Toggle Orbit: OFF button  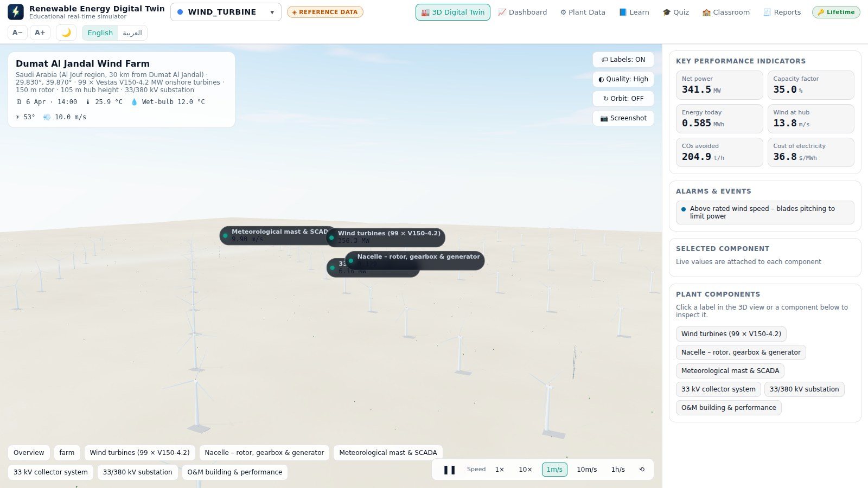coord(623,99)
